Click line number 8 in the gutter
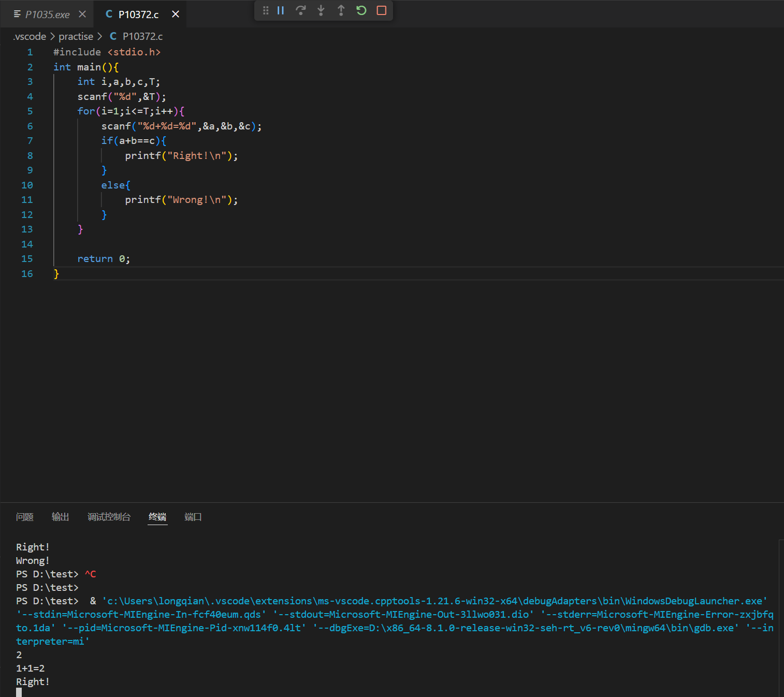This screenshot has width=784, height=697. (x=30, y=156)
